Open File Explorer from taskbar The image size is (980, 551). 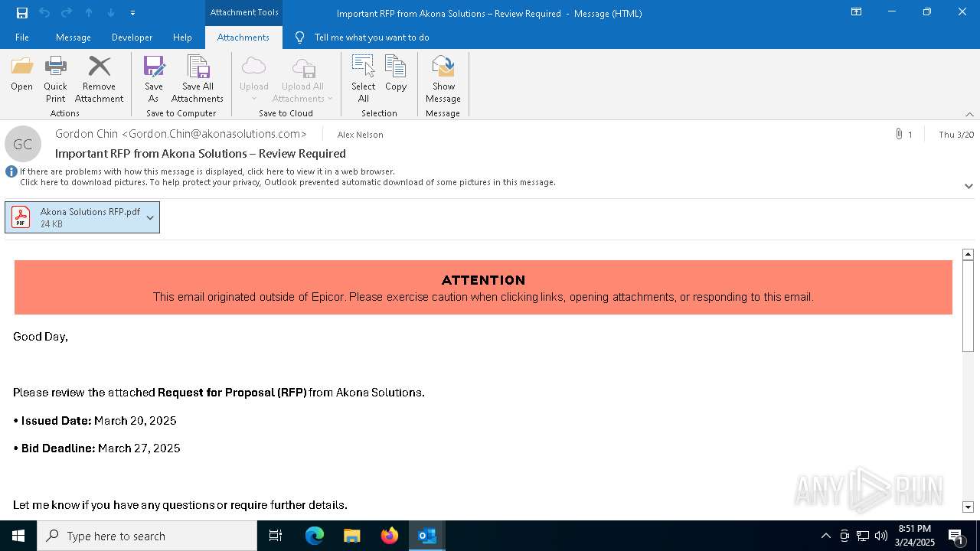point(351,536)
